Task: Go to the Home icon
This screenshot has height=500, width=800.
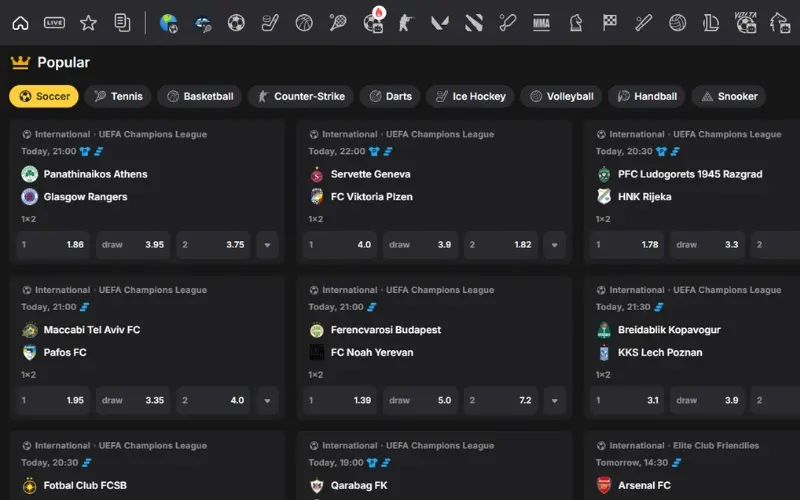Action: coord(20,23)
